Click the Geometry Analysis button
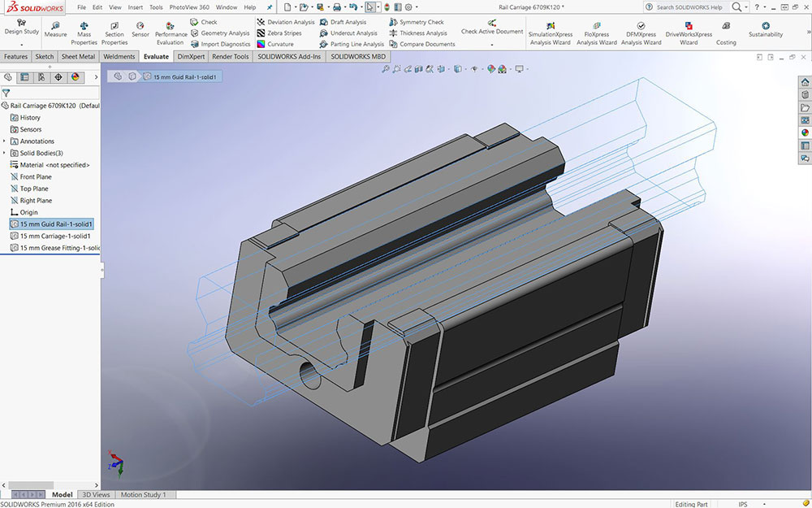Screen dimensions: 812x508 point(219,33)
